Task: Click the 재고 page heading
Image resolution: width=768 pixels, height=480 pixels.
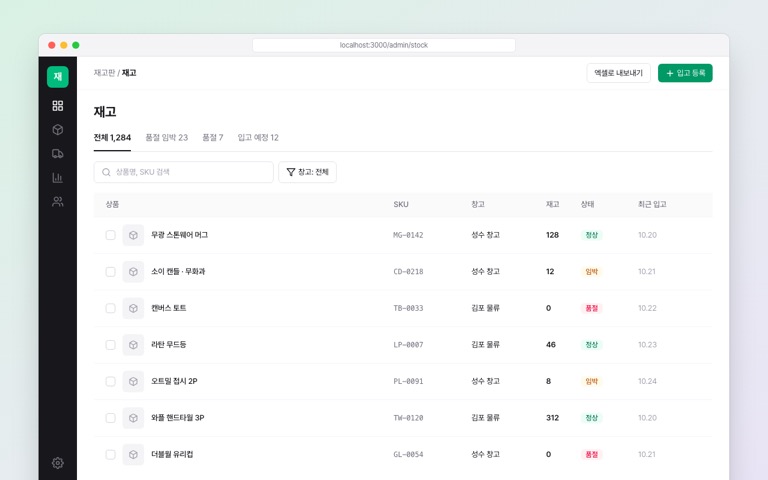Action: click(105, 112)
